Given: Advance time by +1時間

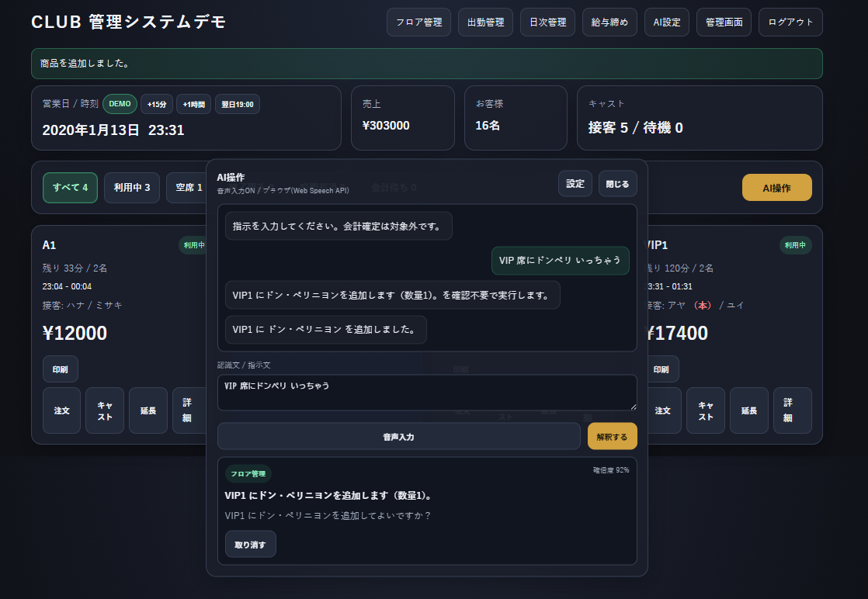Looking at the screenshot, I should tap(194, 104).
